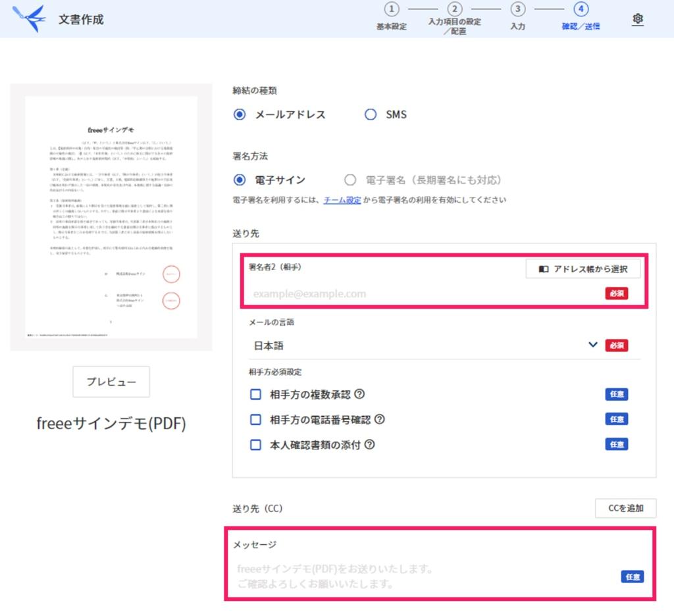
Task: Go to 基本設定 step label
Action: (391, 26)
